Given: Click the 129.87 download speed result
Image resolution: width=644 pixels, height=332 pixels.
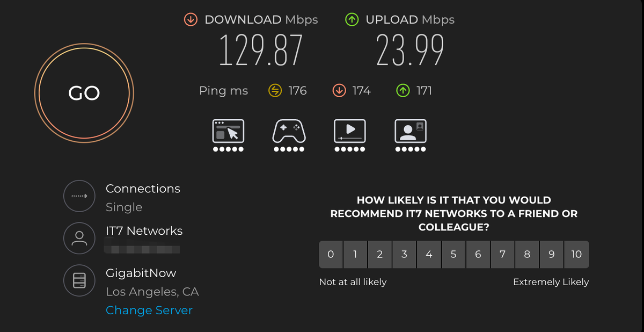Looking at the screenshot, I should (x=261, y=50).
